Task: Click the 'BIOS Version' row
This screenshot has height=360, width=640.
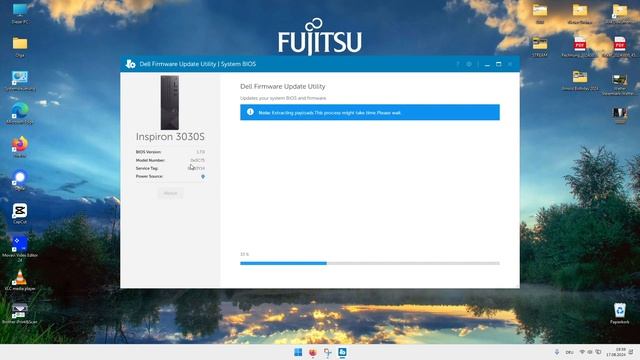Action: [x=170, y=152]
